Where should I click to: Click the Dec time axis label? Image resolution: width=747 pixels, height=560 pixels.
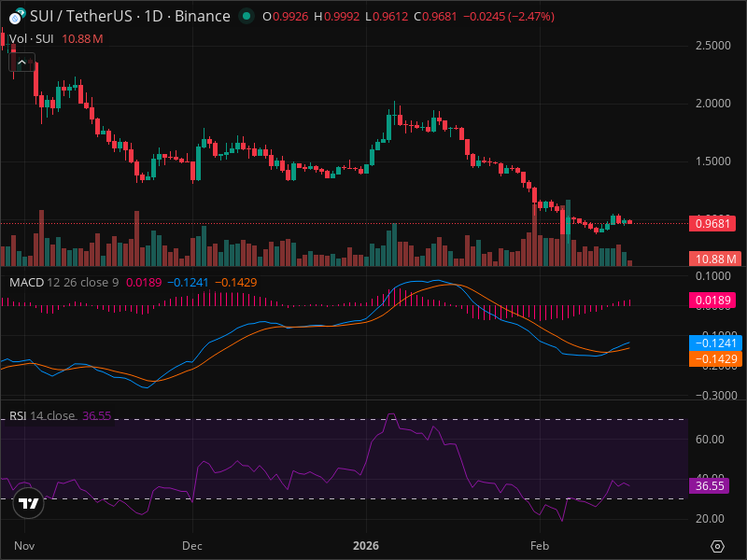pyautogui.click(x=192, y=546)
